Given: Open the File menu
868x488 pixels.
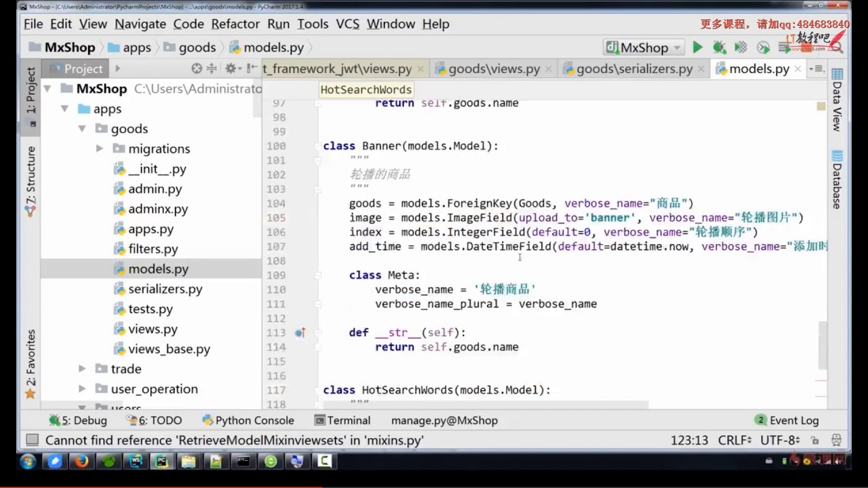Looking at the screenshot, I should pyautogui.click(x=33, y=24).
